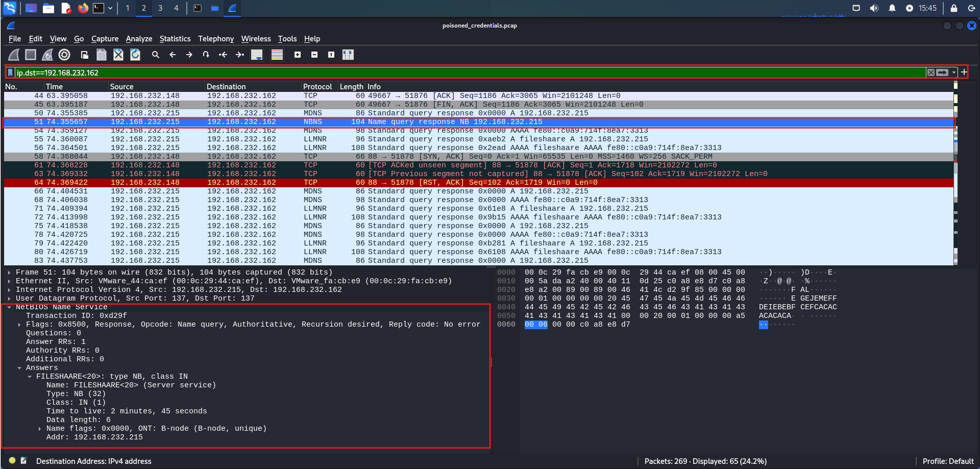Click the Go to first packet icon

pyautogui.click(x=223, y=55)
